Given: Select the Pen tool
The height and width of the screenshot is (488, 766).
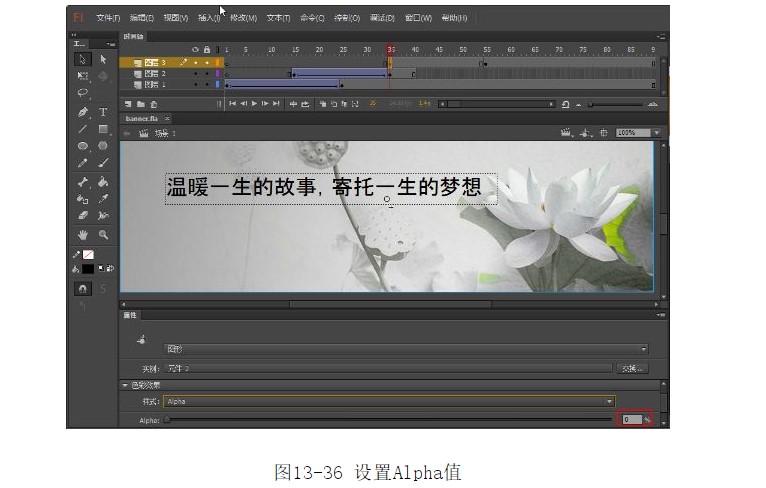Looking at the screenshot, I should 83,113.
